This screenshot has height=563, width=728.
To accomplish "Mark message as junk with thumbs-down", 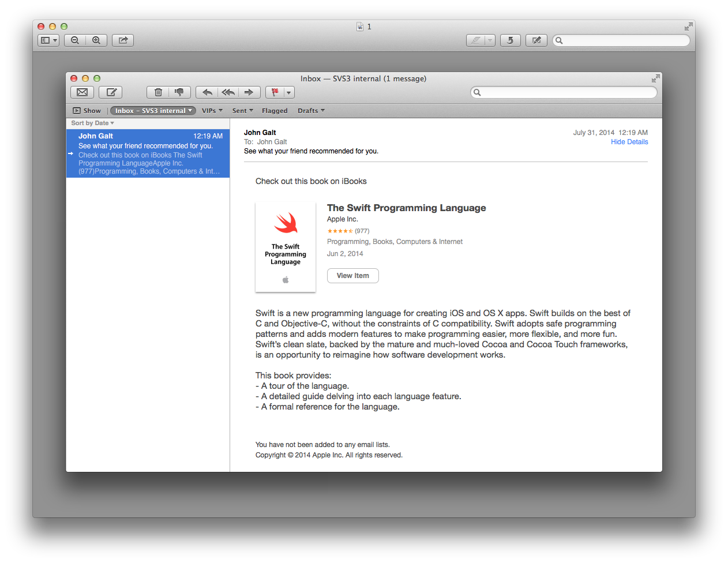I will [180, 92].
